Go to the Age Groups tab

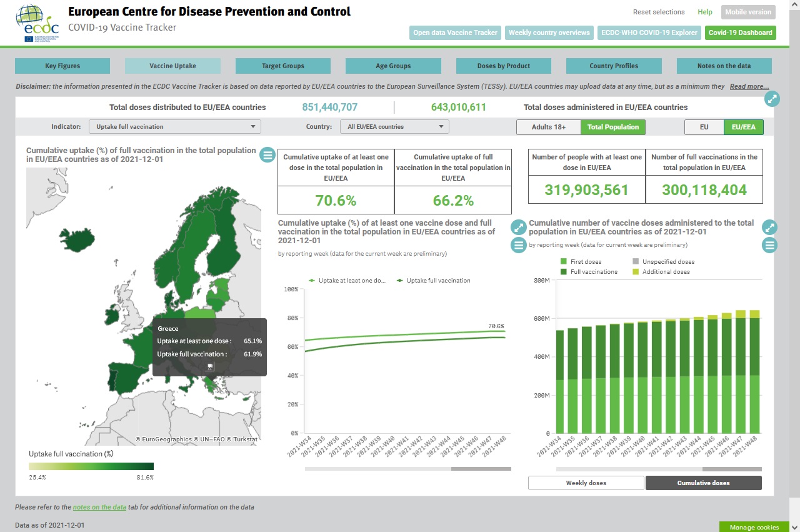pyautogui.click(x=393, y=66)
